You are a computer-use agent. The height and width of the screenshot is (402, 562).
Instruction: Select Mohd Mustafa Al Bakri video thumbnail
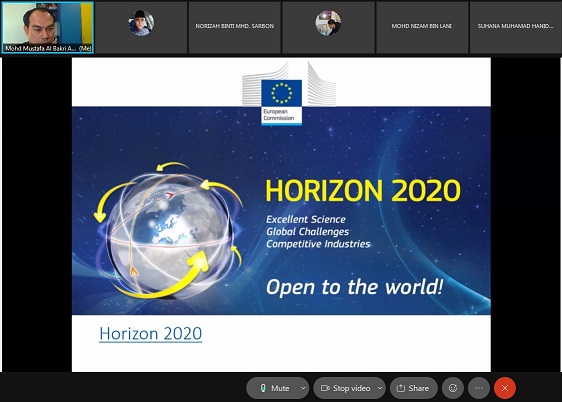pos(48,28)
